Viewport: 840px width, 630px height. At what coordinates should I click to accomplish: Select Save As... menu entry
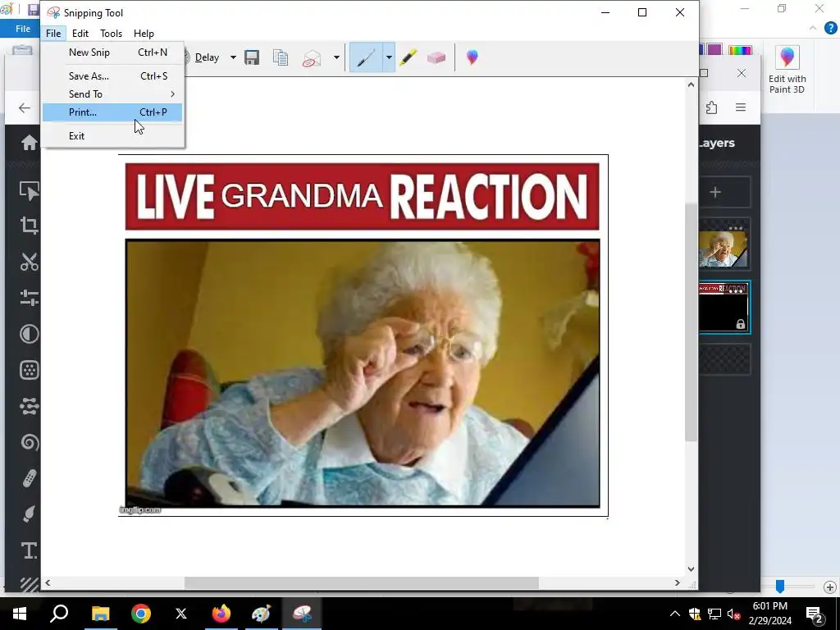(112, 76)
